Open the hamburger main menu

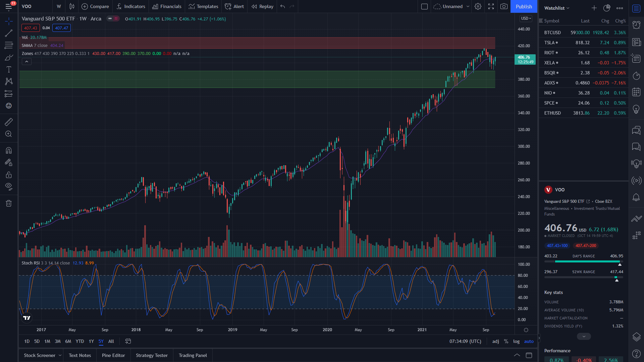point(9,6)
